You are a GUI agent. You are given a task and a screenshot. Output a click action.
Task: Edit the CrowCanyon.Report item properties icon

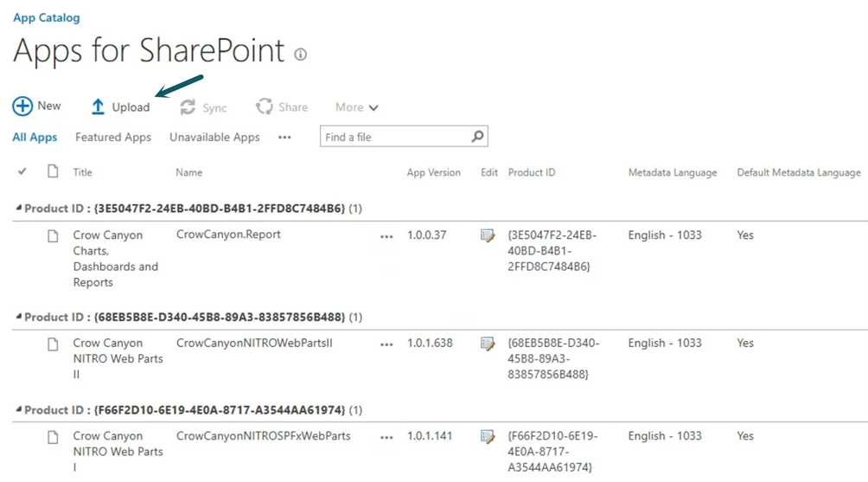point(488,235)
